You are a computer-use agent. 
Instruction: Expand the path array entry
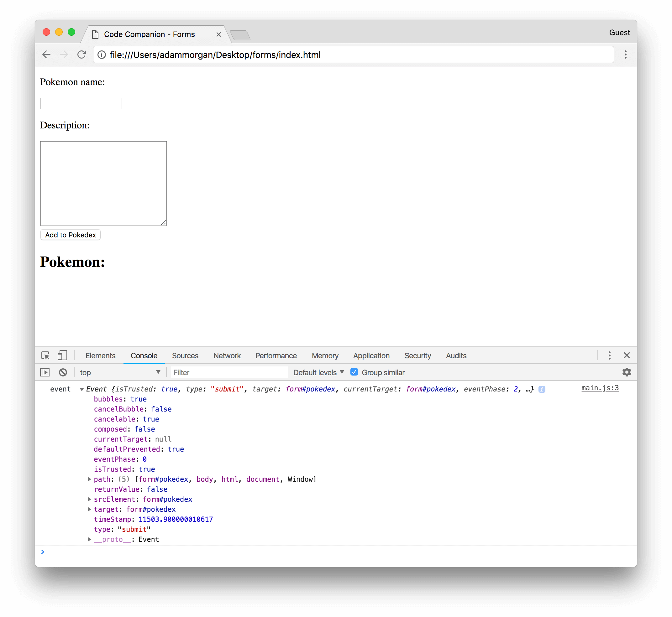tap(89, 479)
